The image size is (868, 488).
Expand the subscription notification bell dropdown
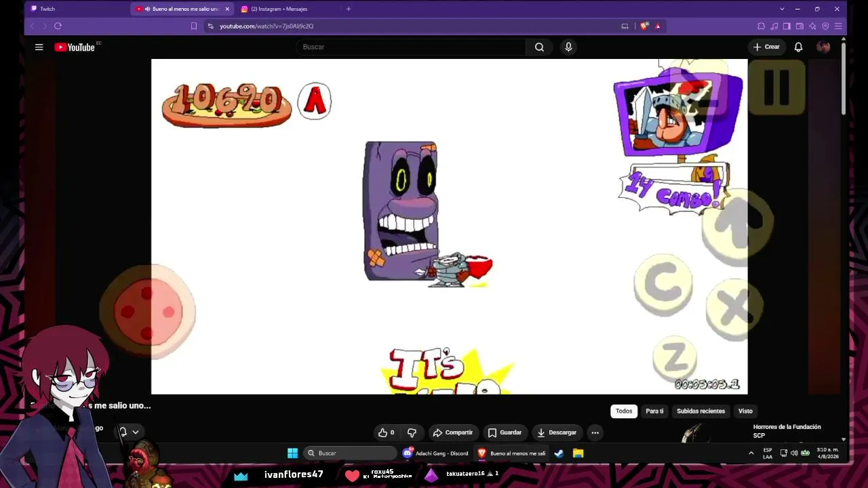tap(129, 432)
